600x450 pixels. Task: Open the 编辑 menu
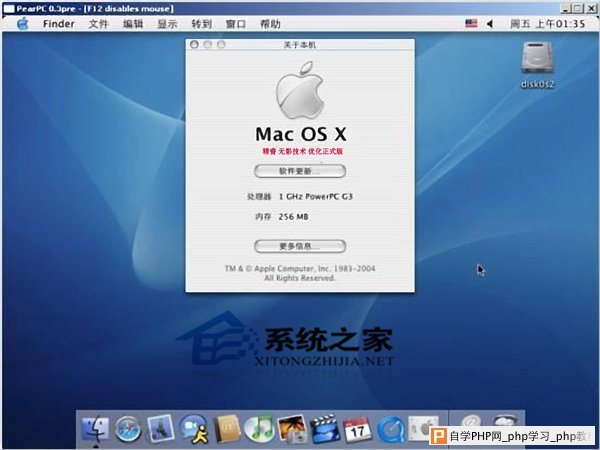[x=133, y=24]
